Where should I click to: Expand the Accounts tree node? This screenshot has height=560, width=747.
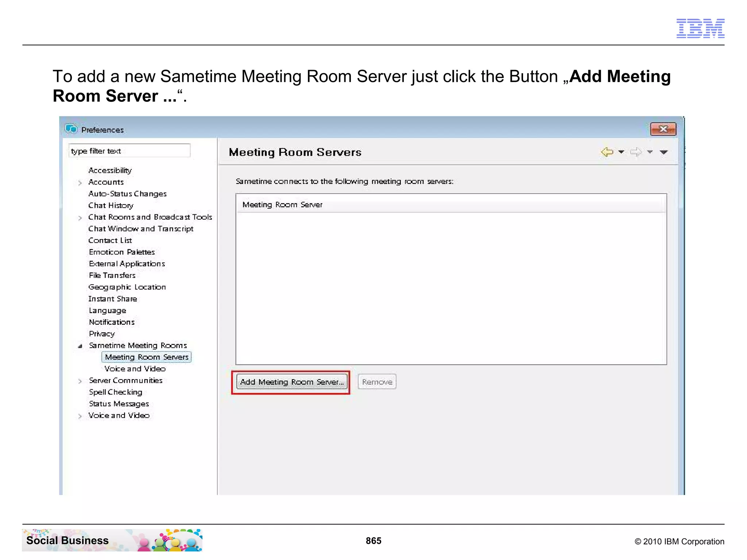pos(80,183)
